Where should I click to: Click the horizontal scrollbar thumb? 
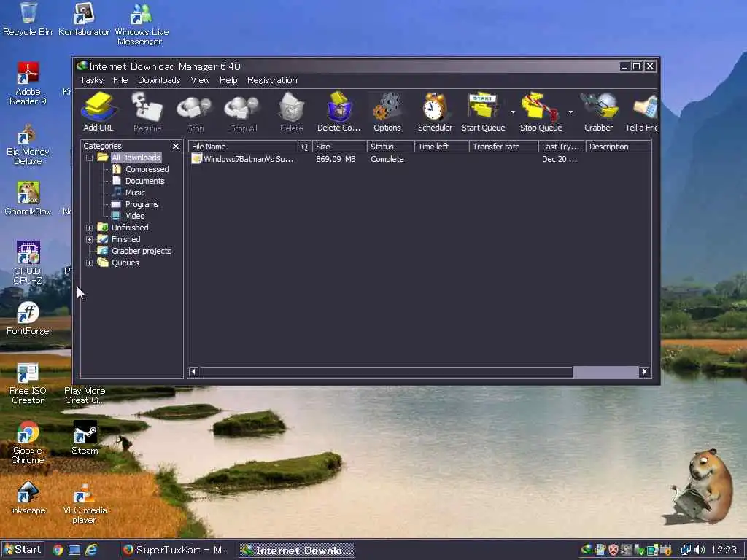point(605,371)
